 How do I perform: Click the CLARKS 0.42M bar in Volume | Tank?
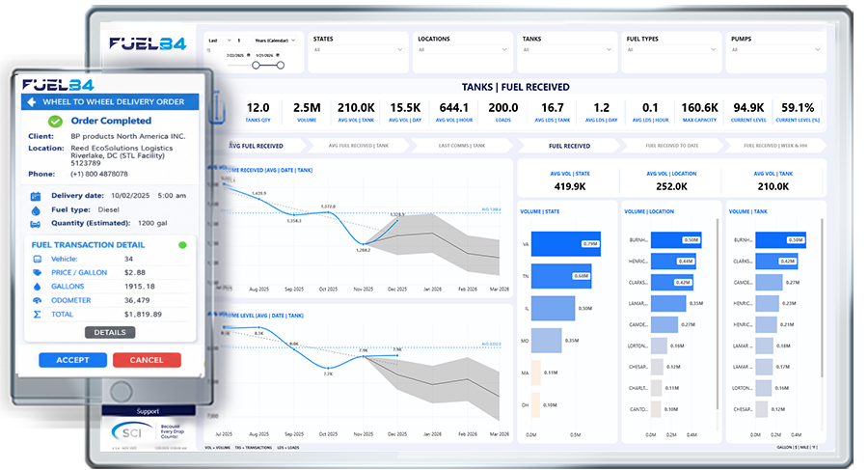point(776,261)
